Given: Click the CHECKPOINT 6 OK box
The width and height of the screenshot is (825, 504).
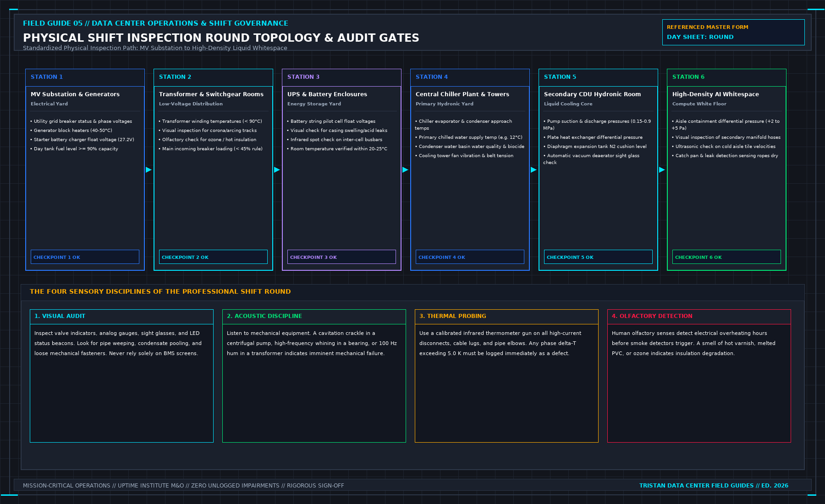Looking at the screenshot, I should tap(726, 257).
